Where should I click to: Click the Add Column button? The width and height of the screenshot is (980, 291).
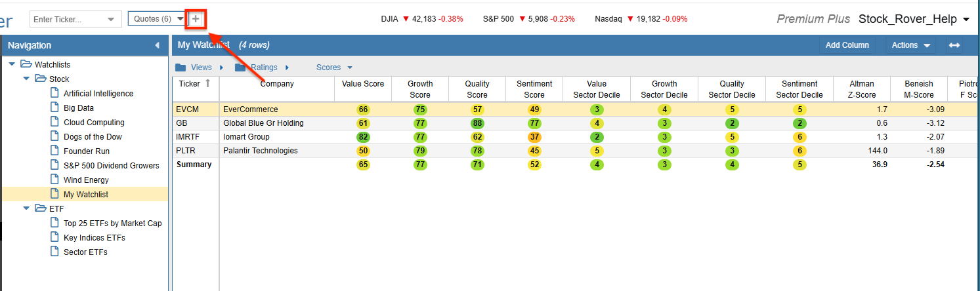point(847,45)
